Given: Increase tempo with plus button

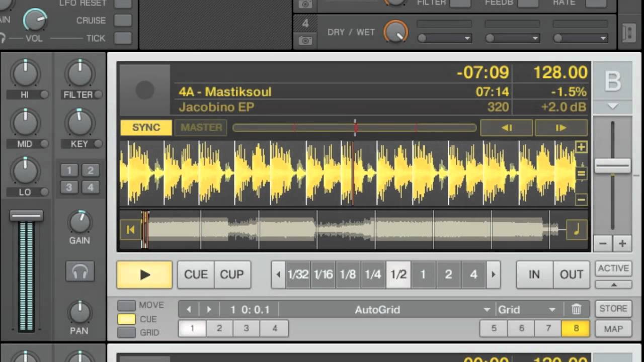Looking at the screenshot, I should coord(622,244).
